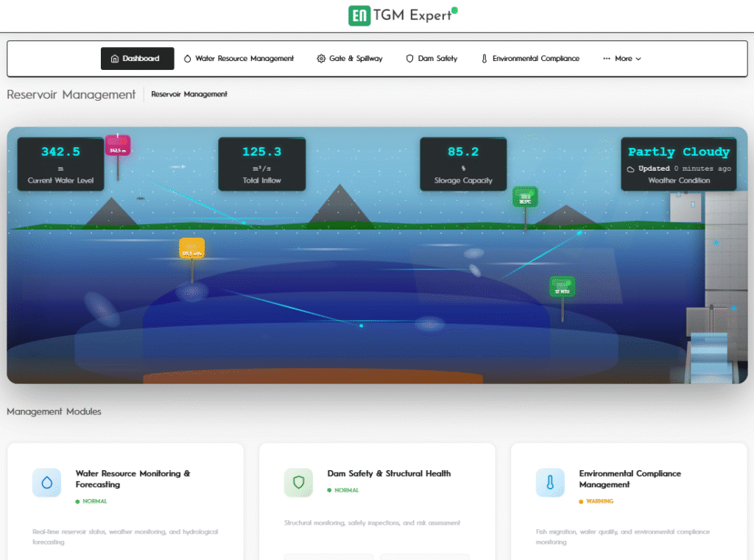Image resolution: width=754 pixels, height=560 pixels.
Task: Click the thermometer Environmental Compliance icon
Action: [x=550, y=483]
